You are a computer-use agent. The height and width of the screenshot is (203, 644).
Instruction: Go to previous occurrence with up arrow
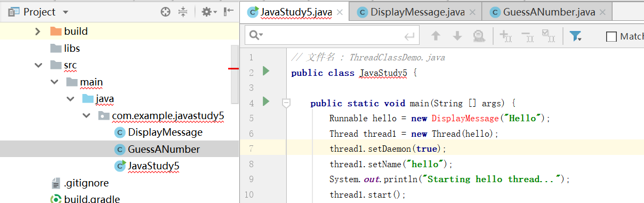[436, 36]
